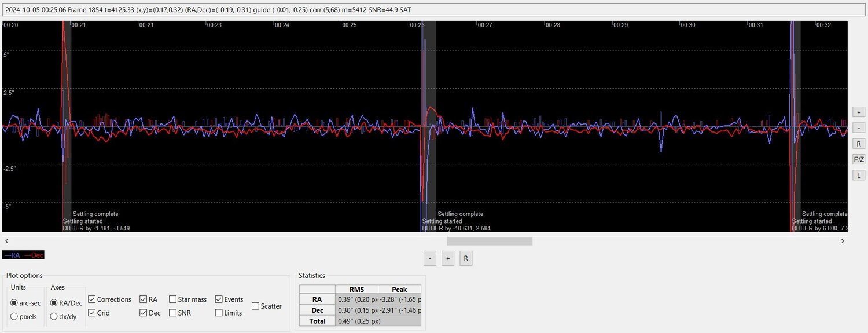Image resolution: width=868 pixels, height=333 pixels.
Task: Click the Dec RMS statistics cell
Action: 356,310
